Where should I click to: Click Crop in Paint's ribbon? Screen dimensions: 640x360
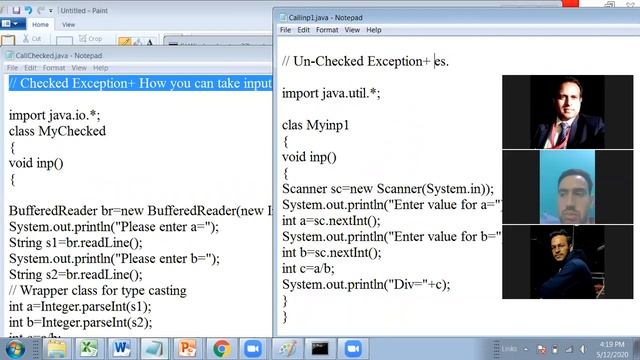(91, 38)
